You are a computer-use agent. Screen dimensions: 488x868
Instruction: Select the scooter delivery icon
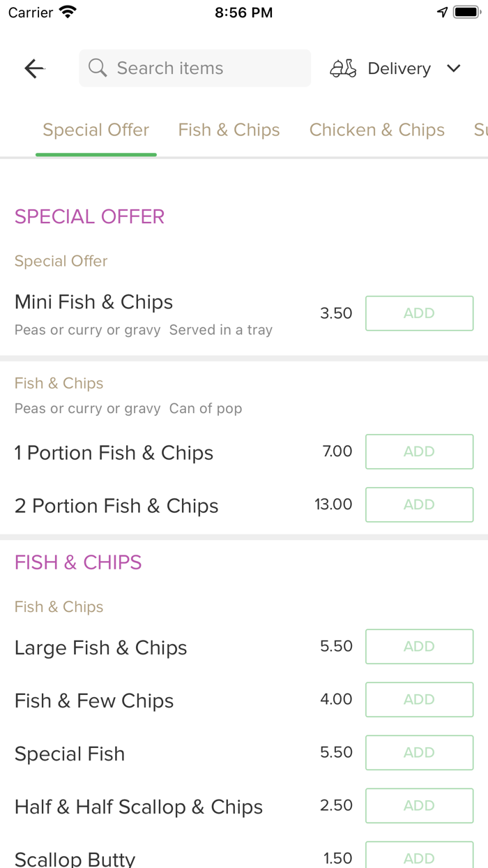(342, 68)
